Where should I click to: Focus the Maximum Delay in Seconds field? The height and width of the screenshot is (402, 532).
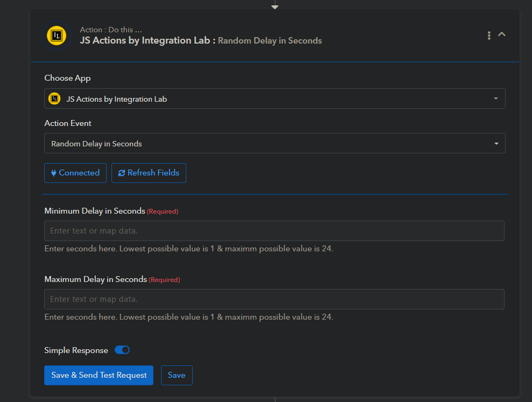tap(274, 299)
